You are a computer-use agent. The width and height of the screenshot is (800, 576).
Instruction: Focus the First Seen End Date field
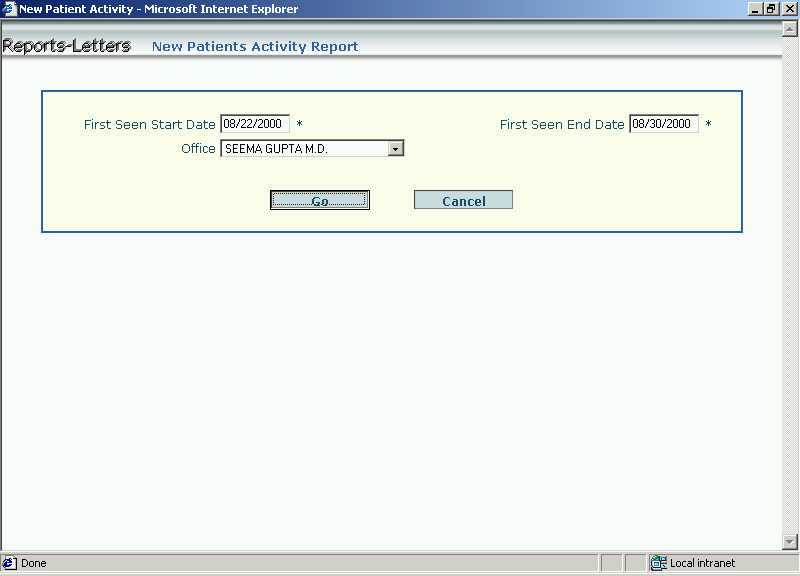(x=664, y=124)
